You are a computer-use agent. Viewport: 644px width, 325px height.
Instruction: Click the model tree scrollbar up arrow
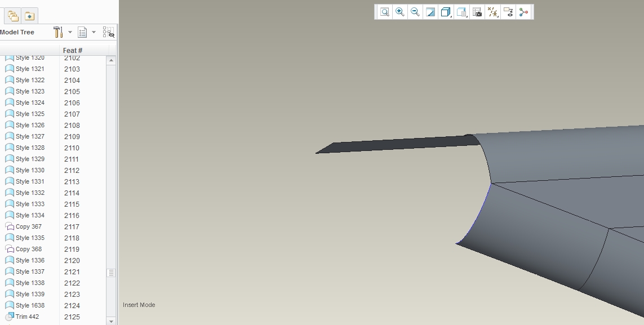(x=111, y=60)
